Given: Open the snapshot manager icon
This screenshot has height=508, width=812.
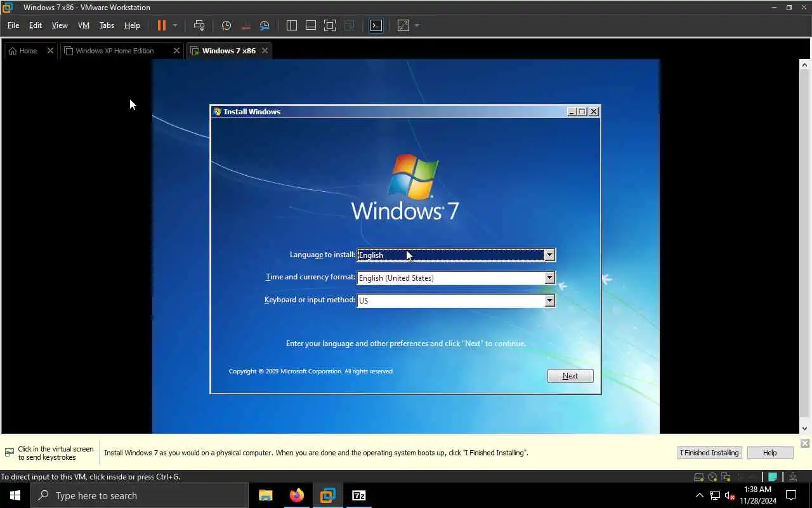Looking at the screenshot, I should [x=265, y=25].
